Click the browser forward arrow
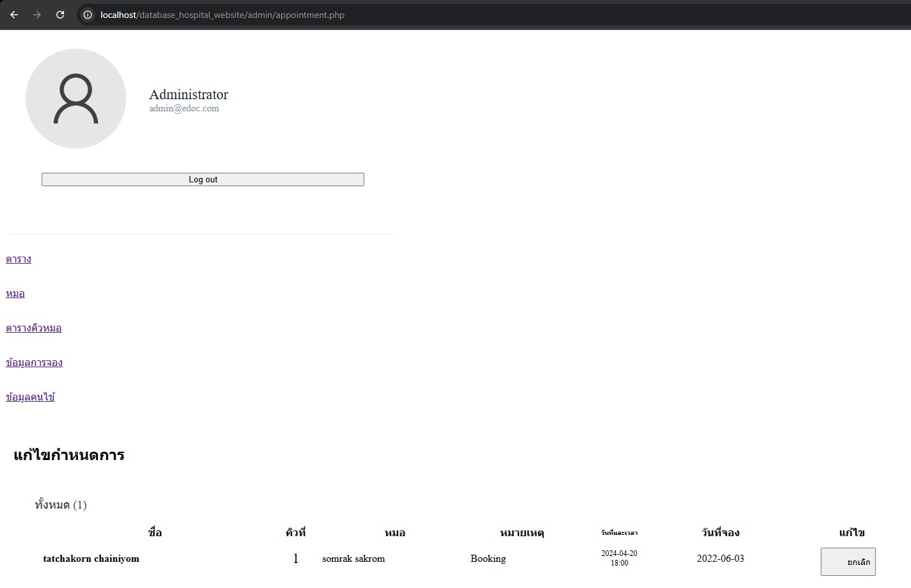 pos(37,15)
